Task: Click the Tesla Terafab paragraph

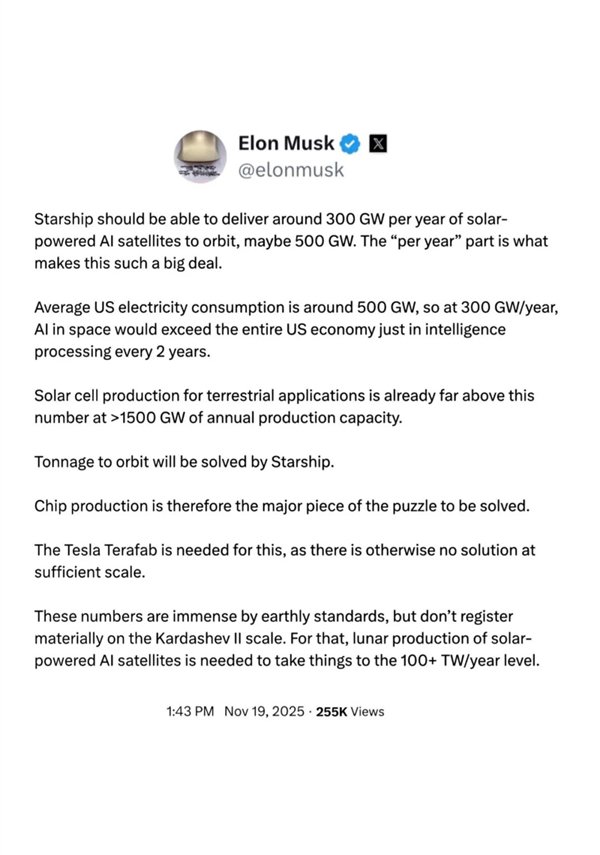Action: 285,561
